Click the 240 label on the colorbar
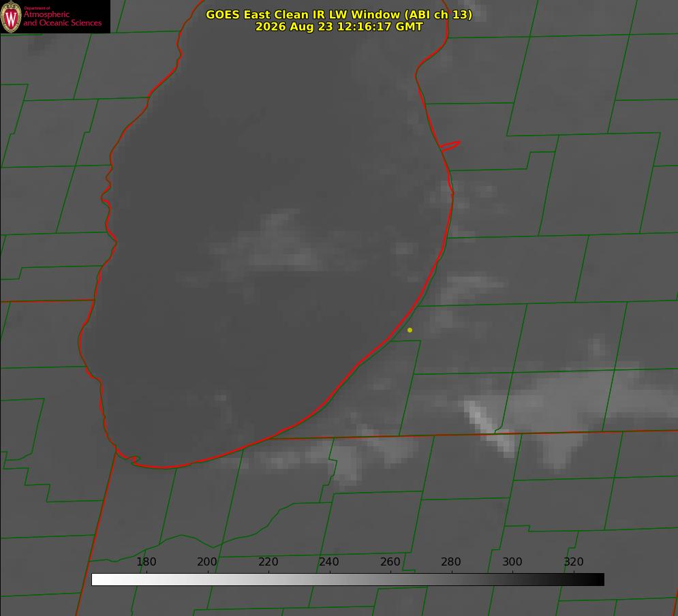The width and height of the screenshot is (678, 616). 329,561
